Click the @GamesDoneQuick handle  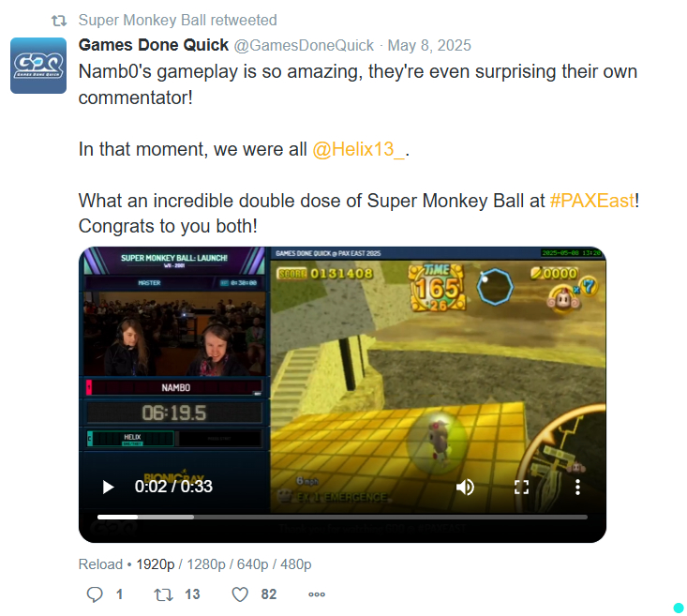pos(304,46)
